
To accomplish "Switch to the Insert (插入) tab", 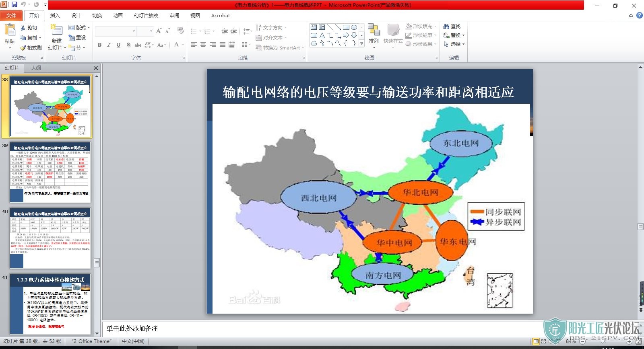I will click(55, 16).
